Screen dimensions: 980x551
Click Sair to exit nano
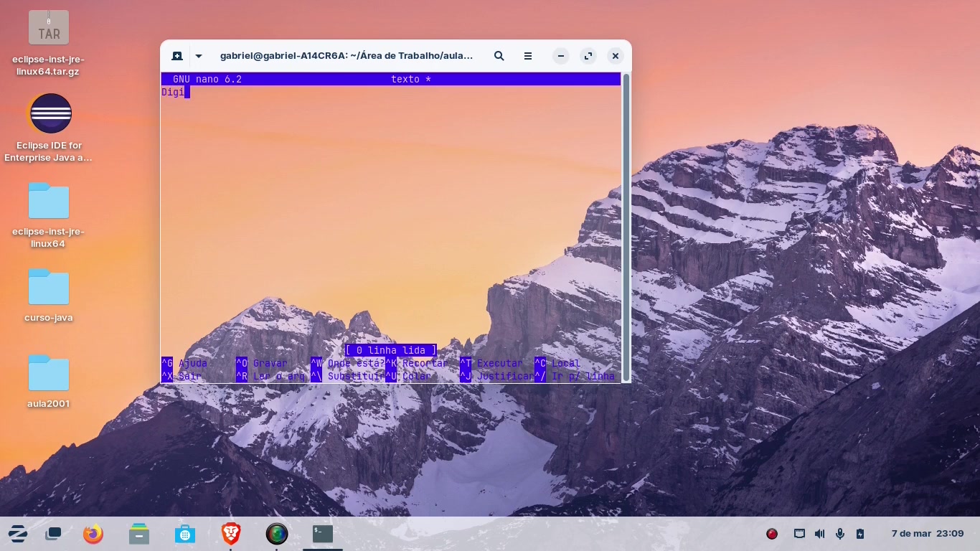tap(179, 376)
